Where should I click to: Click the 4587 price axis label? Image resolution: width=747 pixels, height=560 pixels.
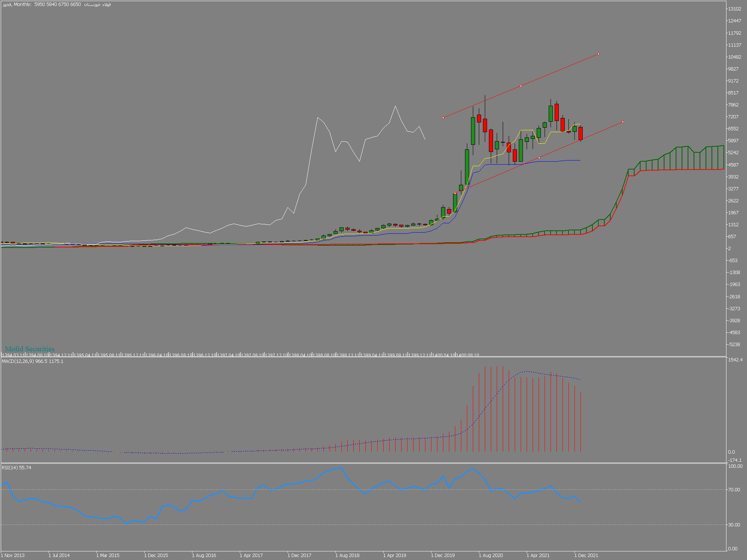pos(734,165)
